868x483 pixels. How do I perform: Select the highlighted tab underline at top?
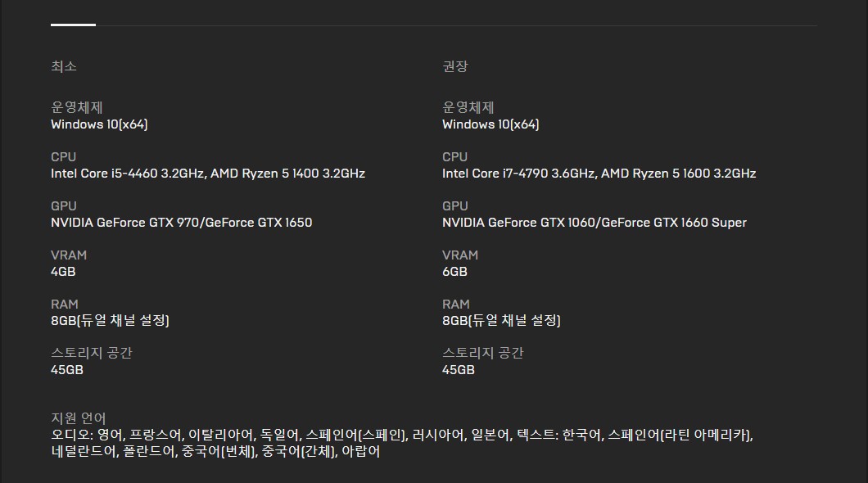73,25
